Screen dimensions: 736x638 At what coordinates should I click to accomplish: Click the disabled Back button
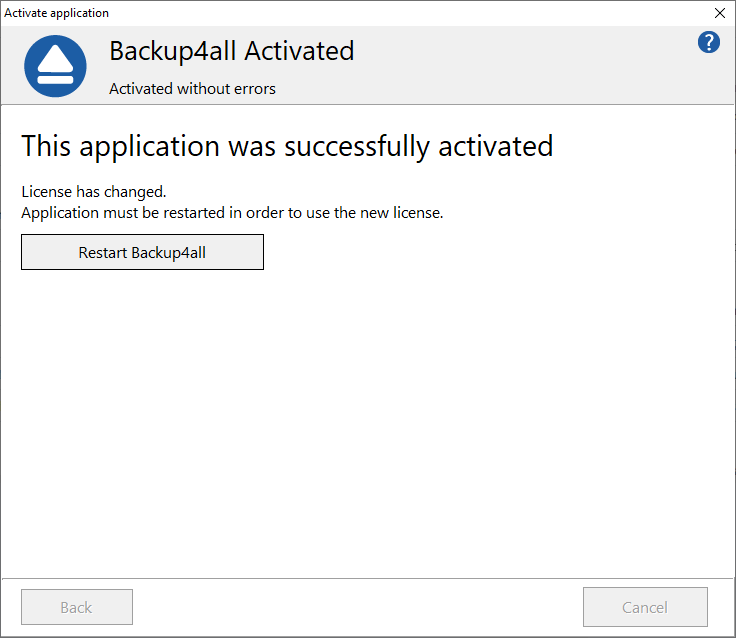click(x=77, y=607)
